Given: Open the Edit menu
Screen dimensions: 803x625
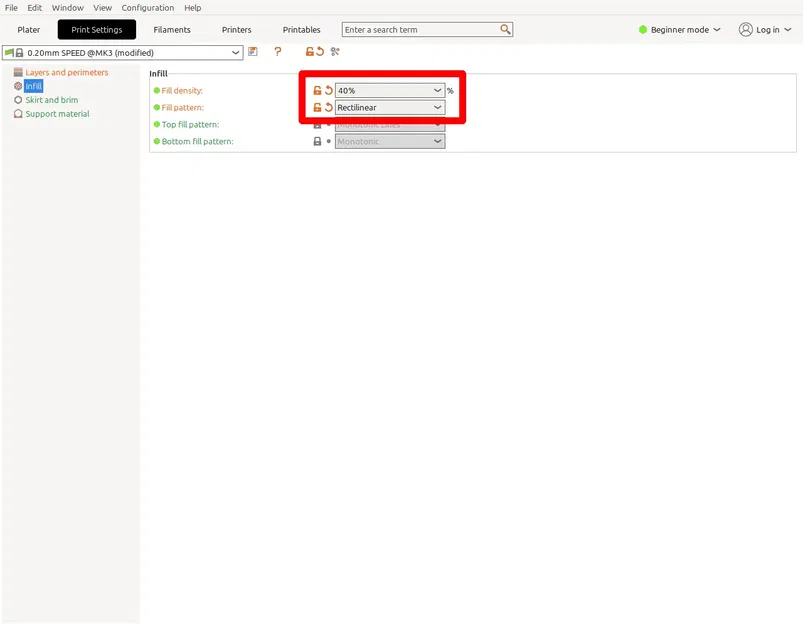Looking at the screenshot, I should (x=34, y=8).
